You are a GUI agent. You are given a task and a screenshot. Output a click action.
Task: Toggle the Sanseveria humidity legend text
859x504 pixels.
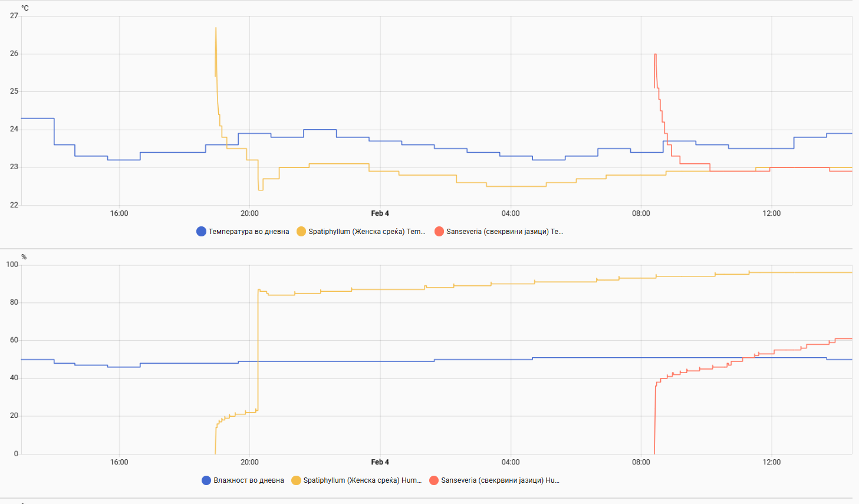[x=500, y=480]
